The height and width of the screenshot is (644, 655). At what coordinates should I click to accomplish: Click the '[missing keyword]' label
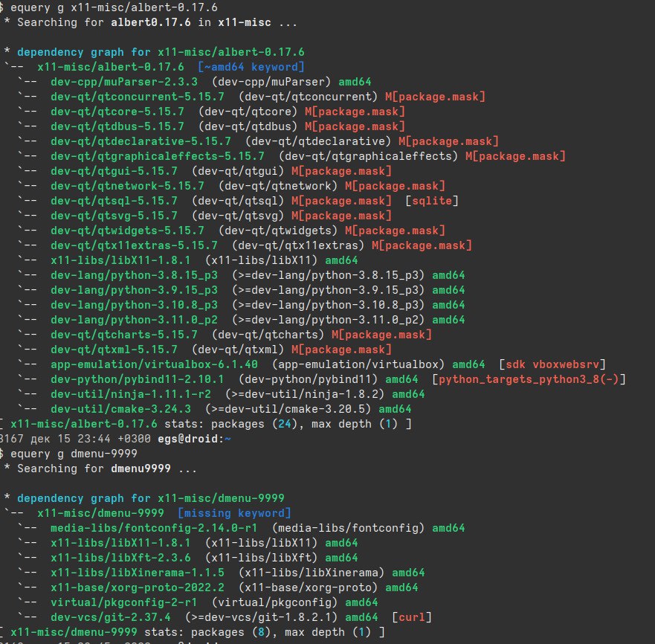234,513
